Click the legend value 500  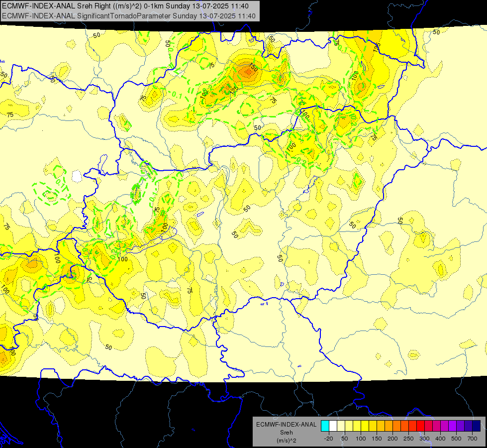tap(456, 439)
